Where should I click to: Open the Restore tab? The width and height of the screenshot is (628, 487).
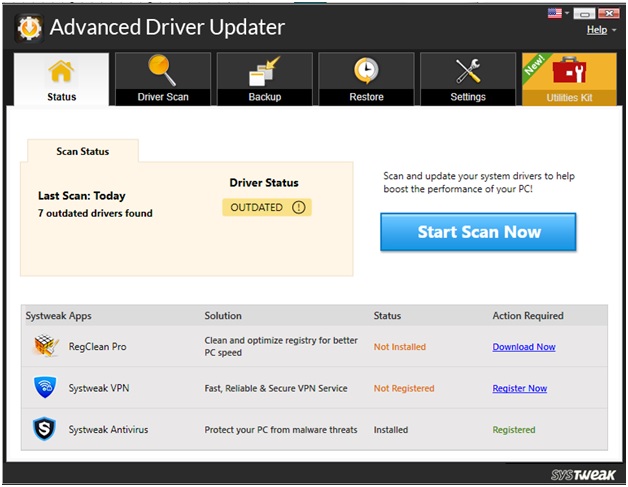point(366,79)
